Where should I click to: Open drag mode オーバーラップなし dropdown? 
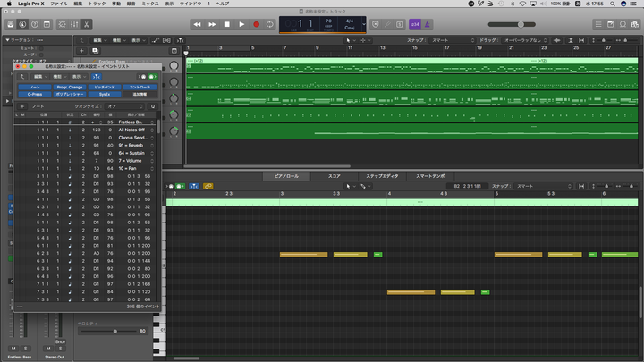tap(524, 40)
